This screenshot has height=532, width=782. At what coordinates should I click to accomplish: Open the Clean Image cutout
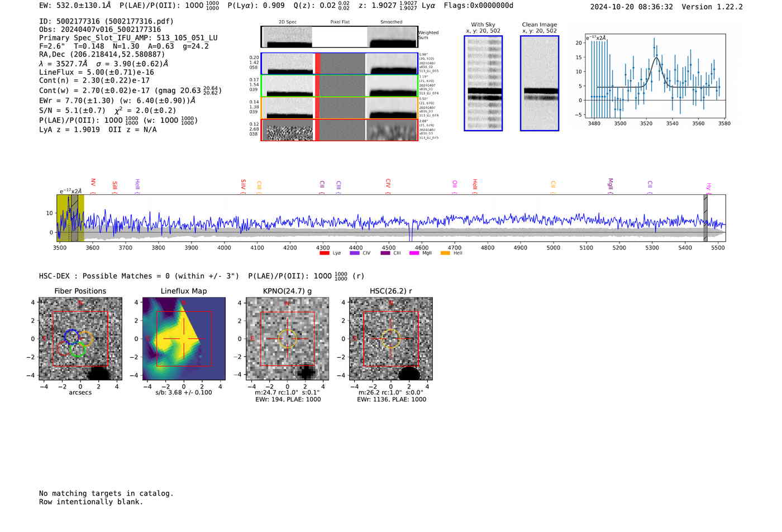(540, 83)
